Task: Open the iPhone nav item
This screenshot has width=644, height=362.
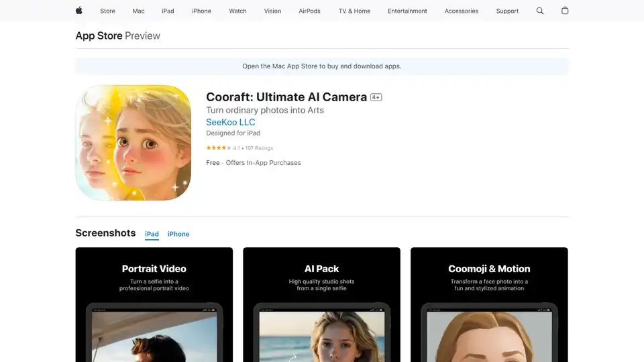Action: pos(202,11)
